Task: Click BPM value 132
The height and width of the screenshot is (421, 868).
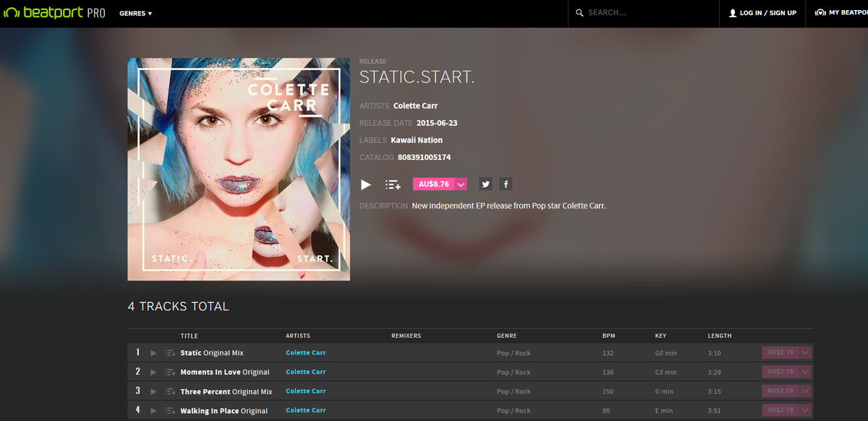Action: (608, 353)
